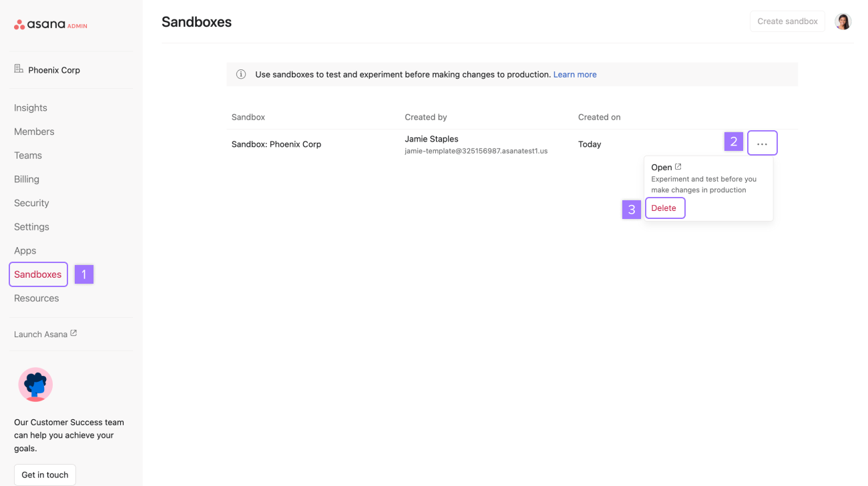Click the Sandbox: Phoenix Corp row name

276,144
